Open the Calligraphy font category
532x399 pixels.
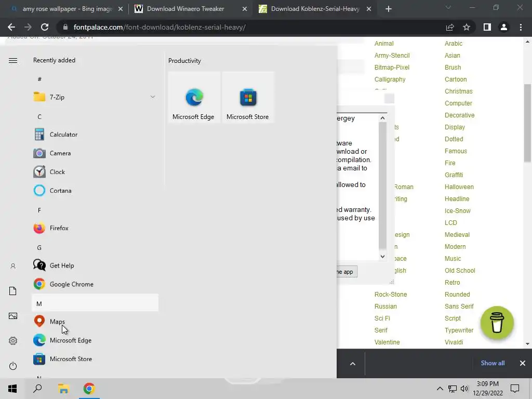390,79
